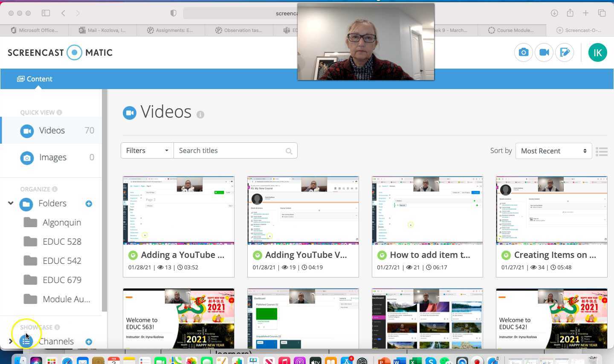Select Videos in the Quick View panel
The height and width of the screenshot is (364, 614).
[52, 130]
